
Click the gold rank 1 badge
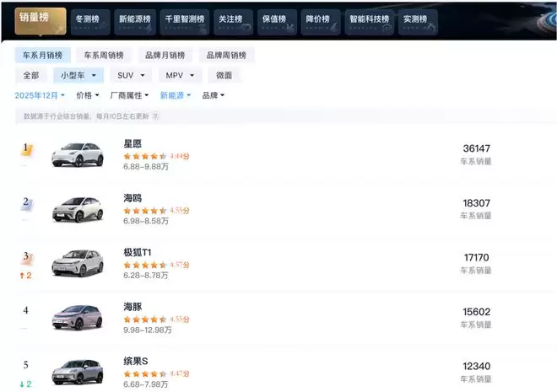click(26, 149)
